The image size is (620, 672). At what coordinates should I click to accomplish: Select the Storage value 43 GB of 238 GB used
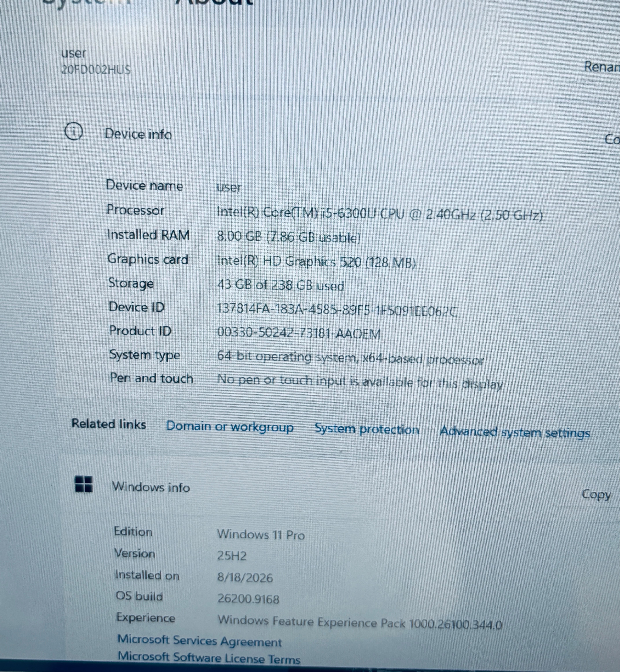tap(280, 285)
